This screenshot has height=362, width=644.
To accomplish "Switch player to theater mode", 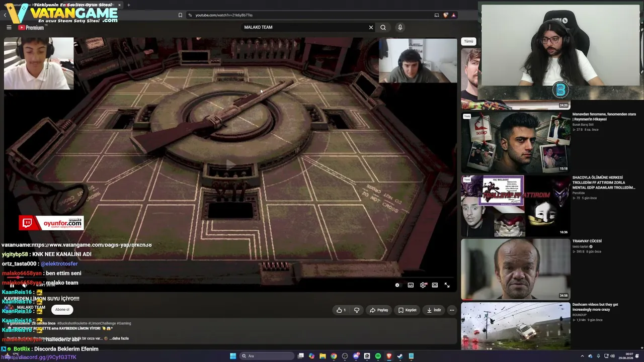I will (435, 285).
